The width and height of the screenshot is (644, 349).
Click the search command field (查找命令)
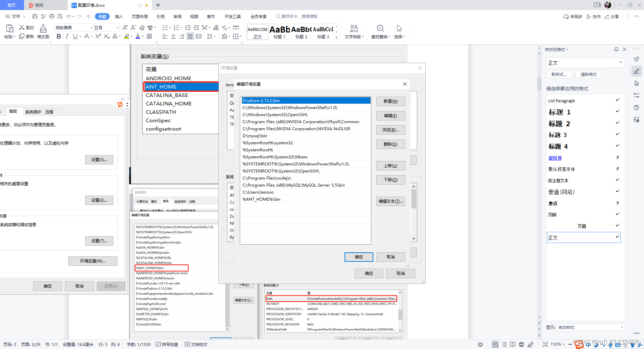tap(297, 16)
